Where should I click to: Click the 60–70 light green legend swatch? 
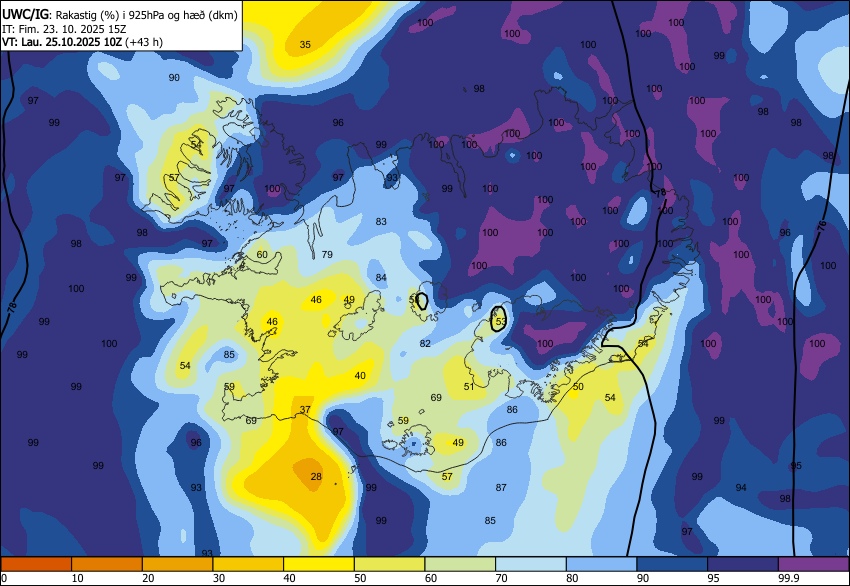[x=460, y=564]
